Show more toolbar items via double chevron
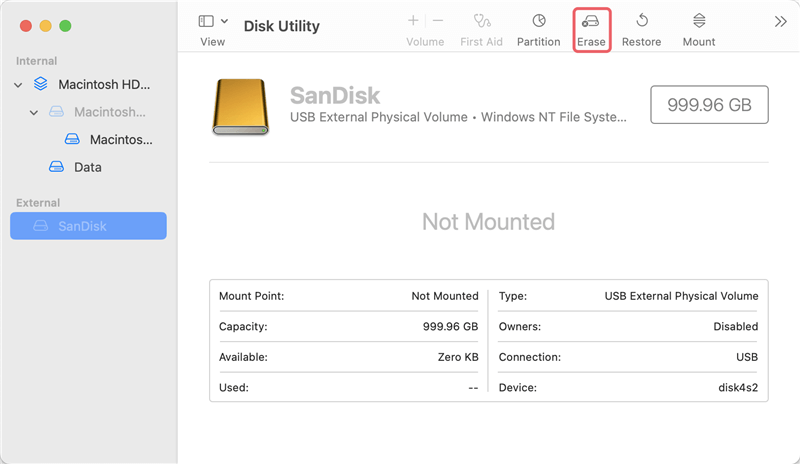The image size is (800, 464). (x=781, y=21)
